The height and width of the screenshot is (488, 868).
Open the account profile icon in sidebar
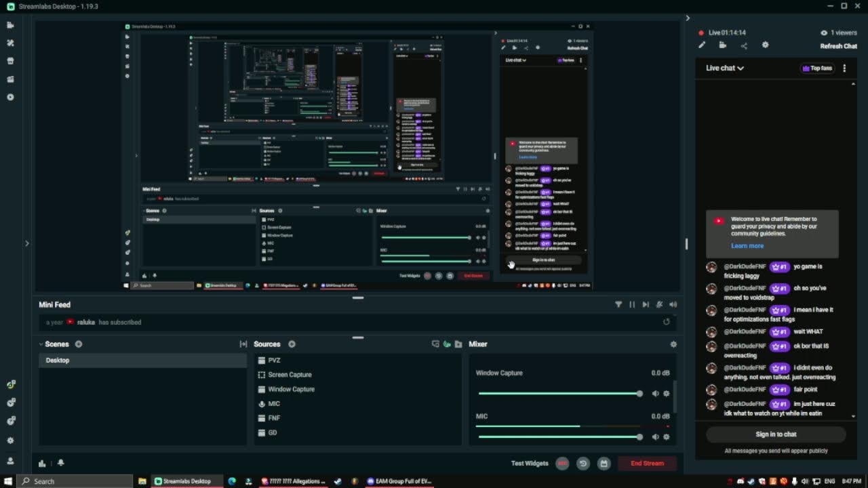click(x=10, y=460)
